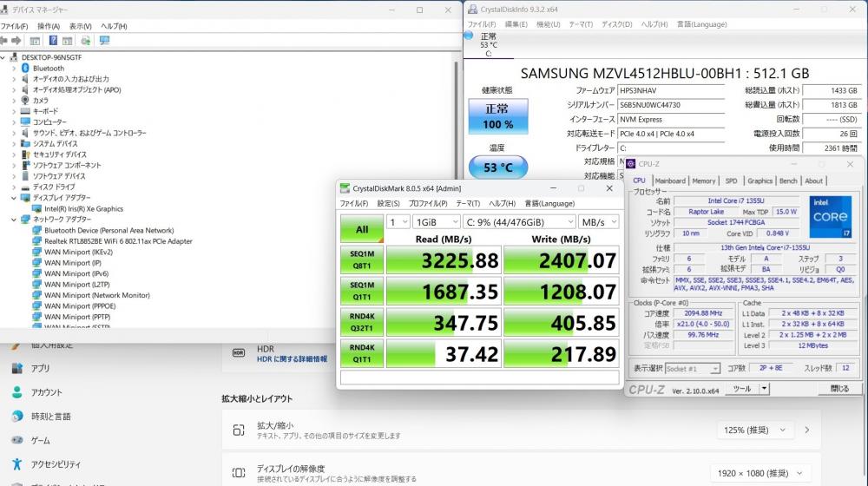Open 設定(S) menu in CrystalDiskMark
Screen dimensions: 868x486
[x=388, y=204]
